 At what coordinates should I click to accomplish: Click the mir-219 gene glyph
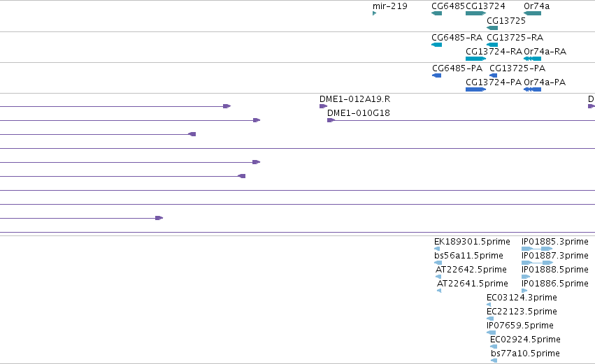375,13
